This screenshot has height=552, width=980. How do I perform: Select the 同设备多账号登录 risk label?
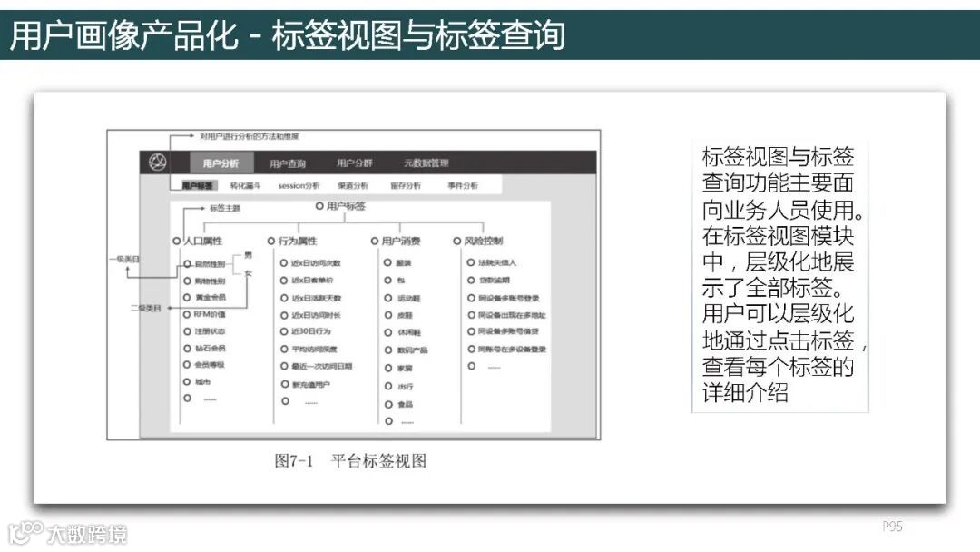click(503, 298)
